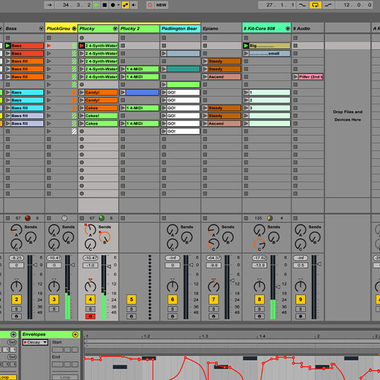Launch the first Steady clip in Epiano
This screenshot has width=380, height=380.
205,61
